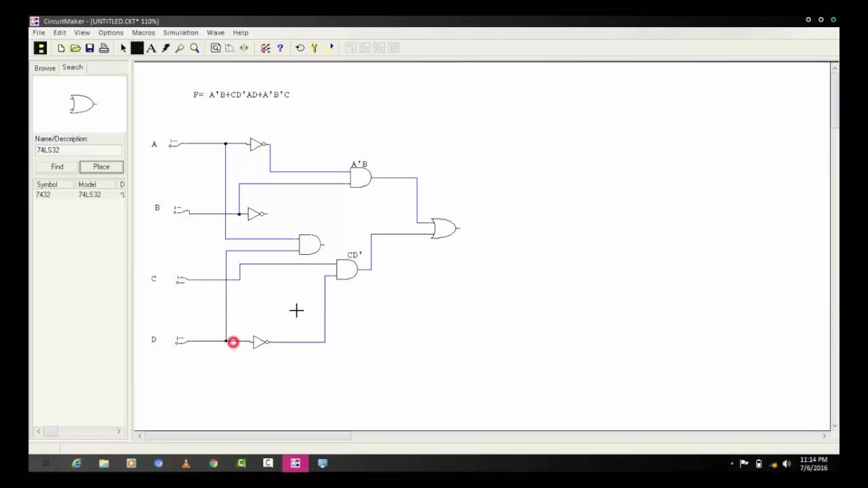Select the Delete lightning bolt tool
868x488 pixels.
coord(165,48)
